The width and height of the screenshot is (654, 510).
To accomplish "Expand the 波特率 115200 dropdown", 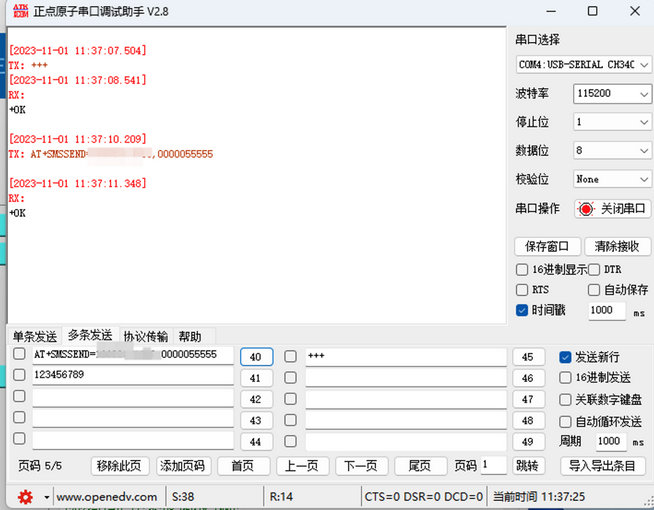I will click(x=612, y=94).
